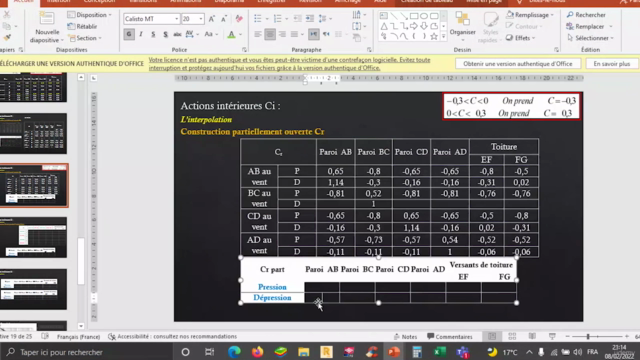Toggle normal view in the status bar
The height and width of the screenshot is (360, 640).
pos(492,336)
